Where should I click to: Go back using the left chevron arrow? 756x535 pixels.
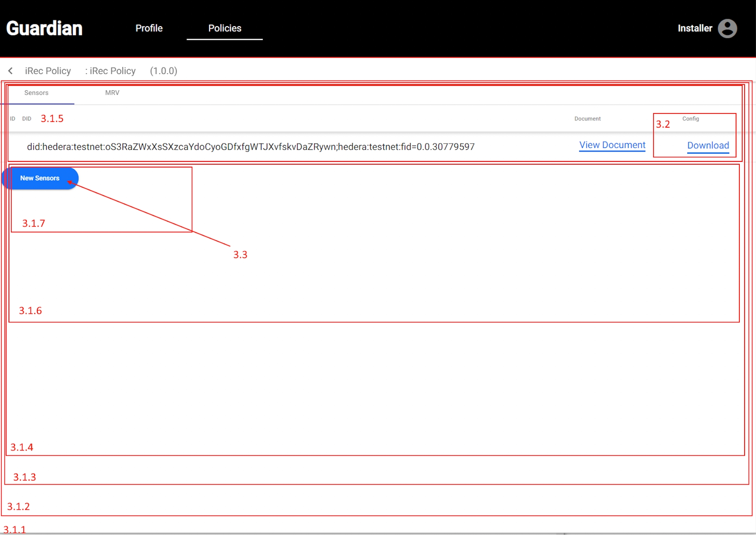11,71
